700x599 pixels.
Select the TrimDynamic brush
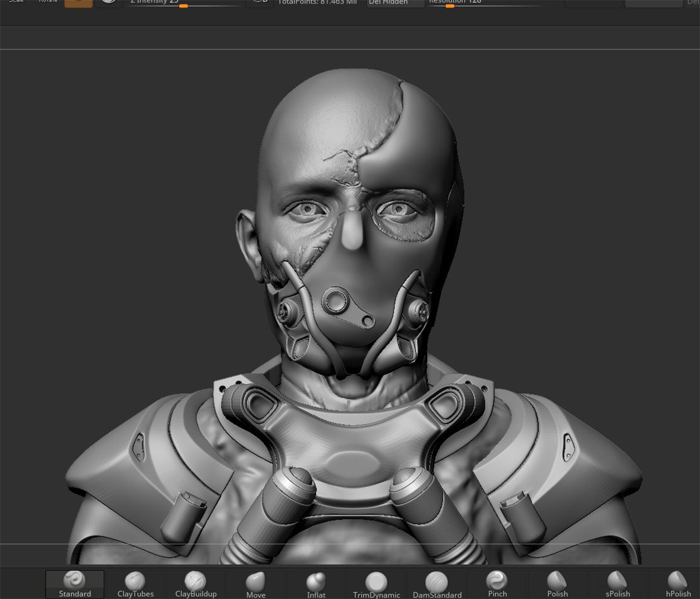(x=377, y=585)
